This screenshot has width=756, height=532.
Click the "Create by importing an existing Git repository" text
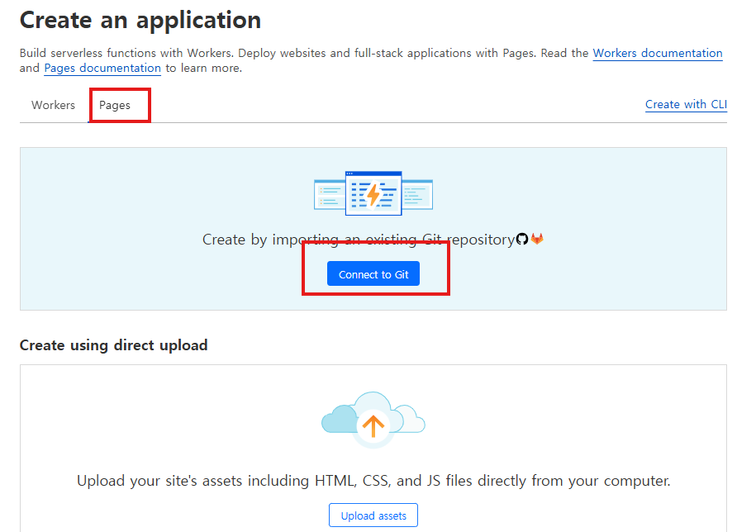click(x=358, y=240)
